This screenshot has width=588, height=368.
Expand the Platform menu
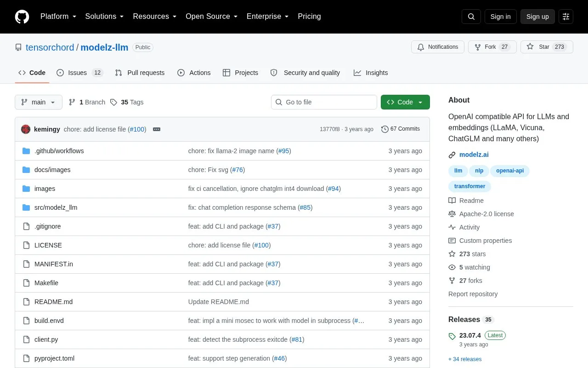(58, 17)
